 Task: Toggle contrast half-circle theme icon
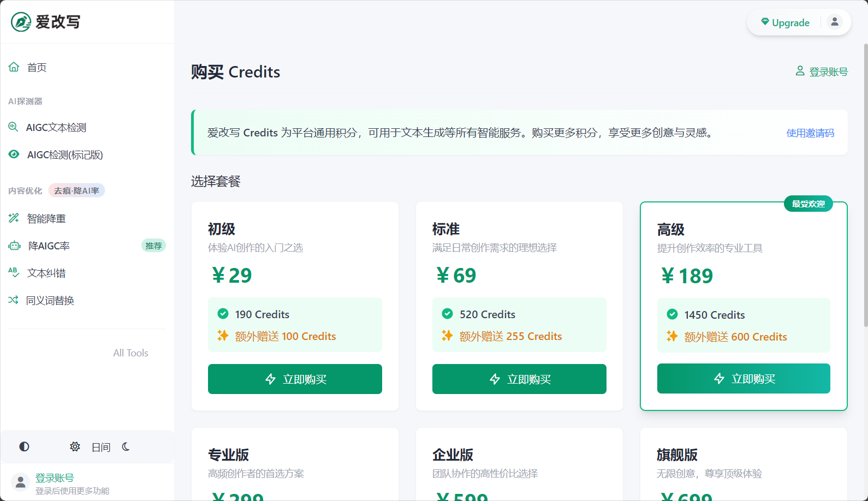(24, 446)
